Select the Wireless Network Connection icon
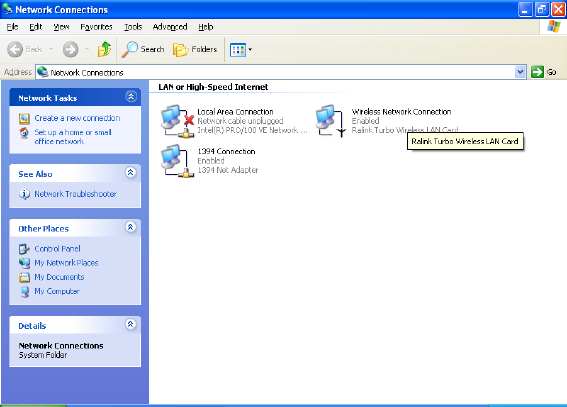The height and width of the screenshot is (407, 567). pyautogui.click(x=331, y=121)
